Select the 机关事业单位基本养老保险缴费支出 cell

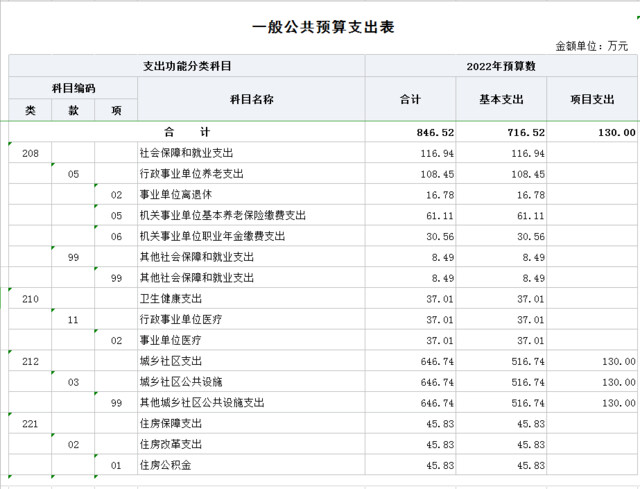(222, 215)
